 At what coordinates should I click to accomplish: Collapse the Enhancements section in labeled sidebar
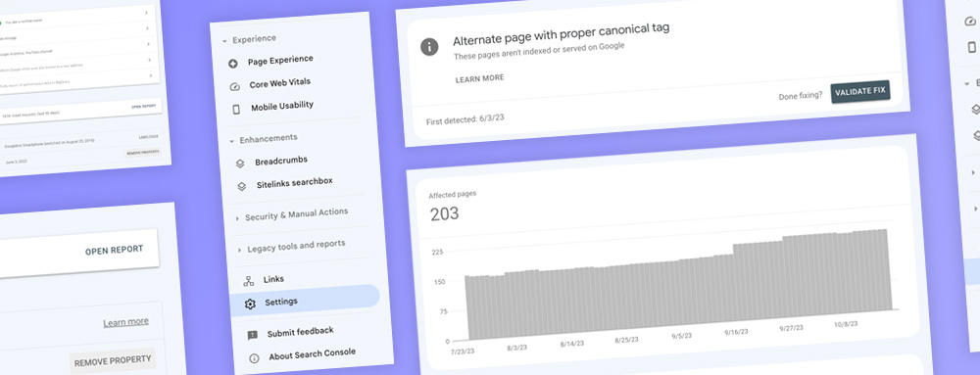click(231, 141)
